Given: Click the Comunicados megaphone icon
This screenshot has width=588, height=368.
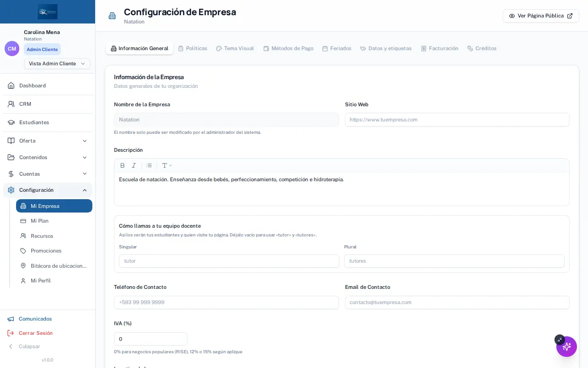Looking at the screenshot, I should (11, 319).
